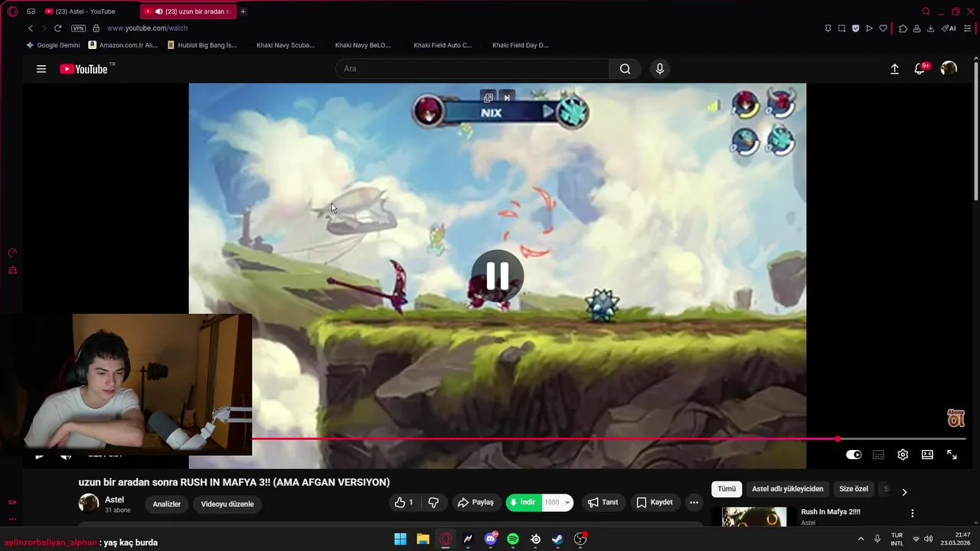Open options for Rush In Mafya 2 video
This screenshot has height=551, width=980.
click(912, 514)
